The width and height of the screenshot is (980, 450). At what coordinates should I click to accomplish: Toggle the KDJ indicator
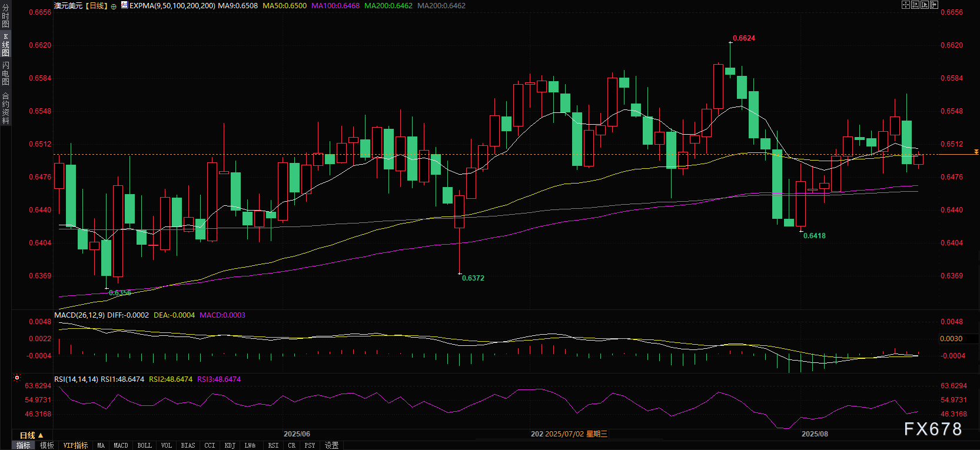(230, 445)
